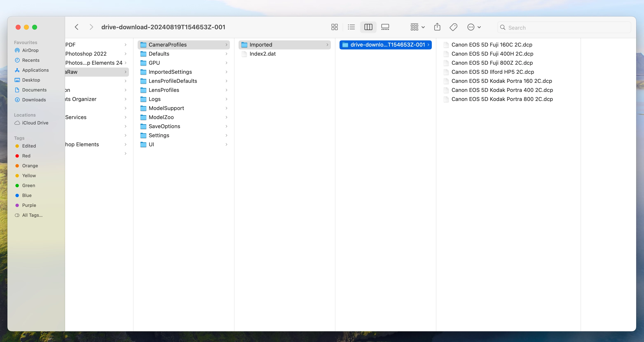The height and width of the screenshot is (342, 644).
Task: Select the ImportedSettings folder
Action: tap(170, 72)
